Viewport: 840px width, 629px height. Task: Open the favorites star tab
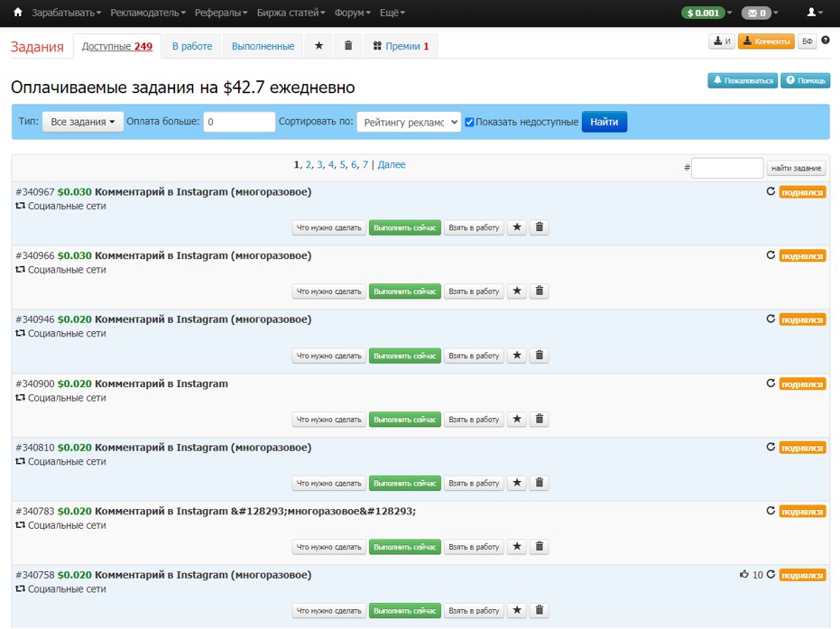coord(318,45)
